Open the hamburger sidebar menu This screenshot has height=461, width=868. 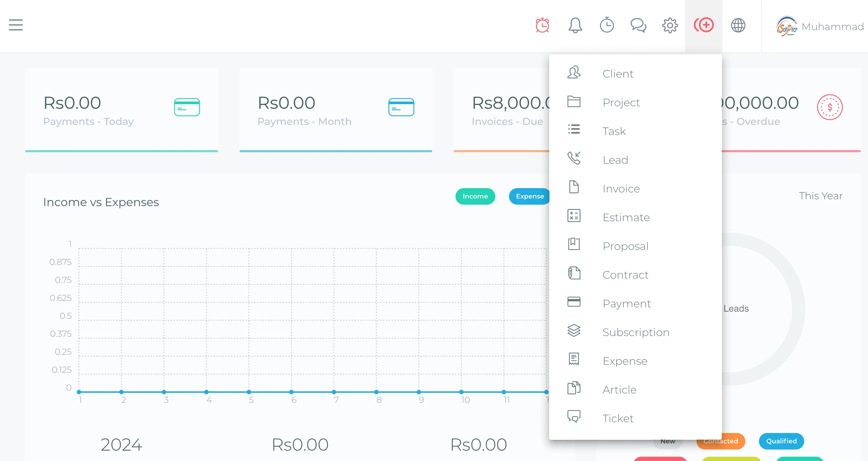16,25
